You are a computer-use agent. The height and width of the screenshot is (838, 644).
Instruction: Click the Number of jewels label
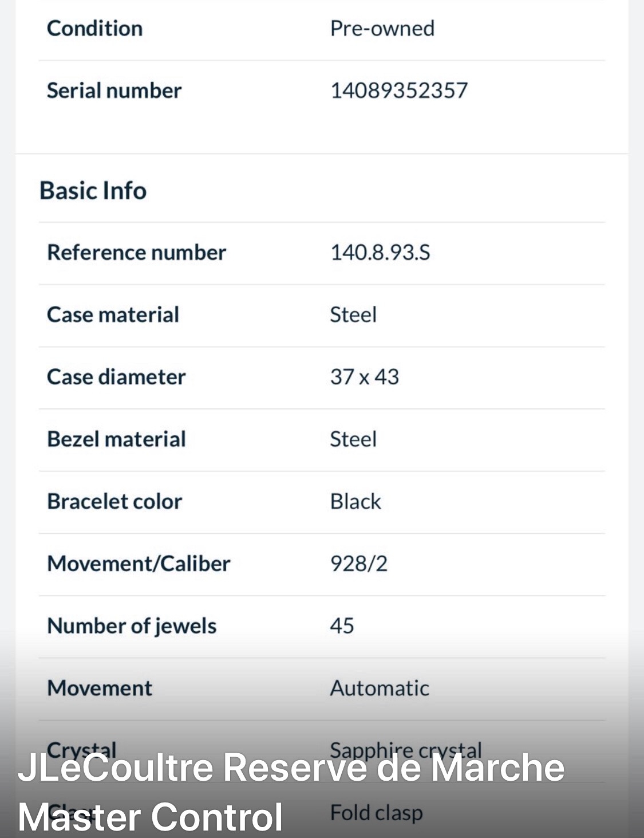coord(132,626)
